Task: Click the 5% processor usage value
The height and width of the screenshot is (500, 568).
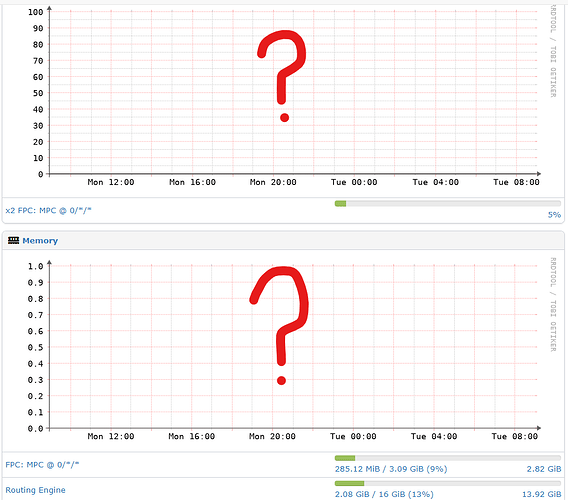Action: tap(554, 215)
